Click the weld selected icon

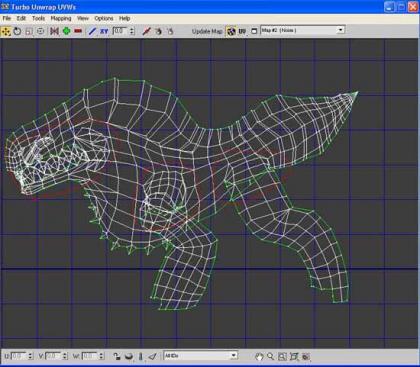(170, 31)
